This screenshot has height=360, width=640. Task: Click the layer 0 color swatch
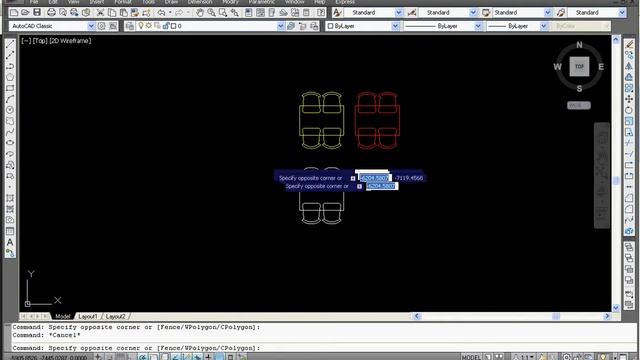pyautogui.click(x=173, y=26)
